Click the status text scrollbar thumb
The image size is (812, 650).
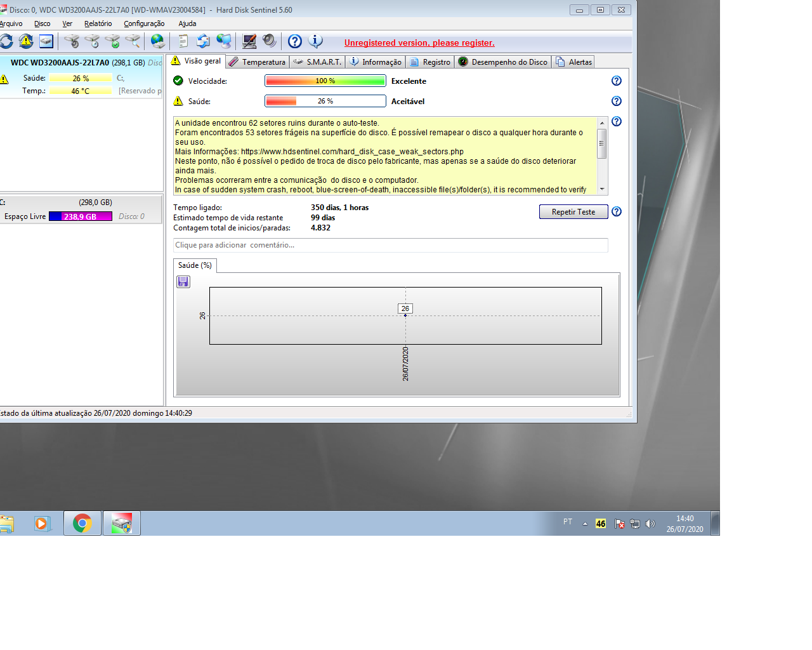pos(602,143)
